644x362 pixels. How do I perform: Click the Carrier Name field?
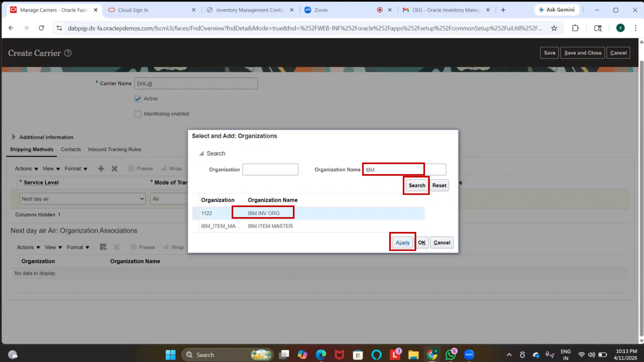(196, 84)
